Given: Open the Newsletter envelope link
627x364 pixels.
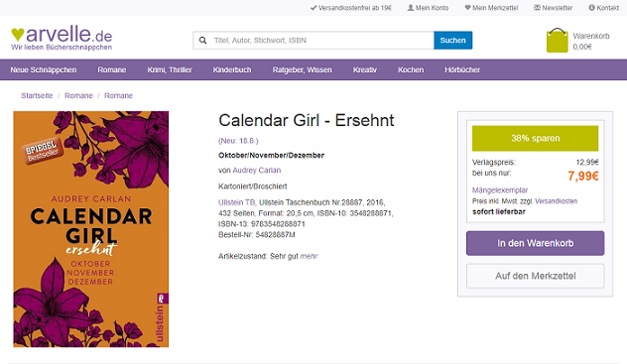Looking at the screenshot, I should pyautogui.click(x=553, y=8).
